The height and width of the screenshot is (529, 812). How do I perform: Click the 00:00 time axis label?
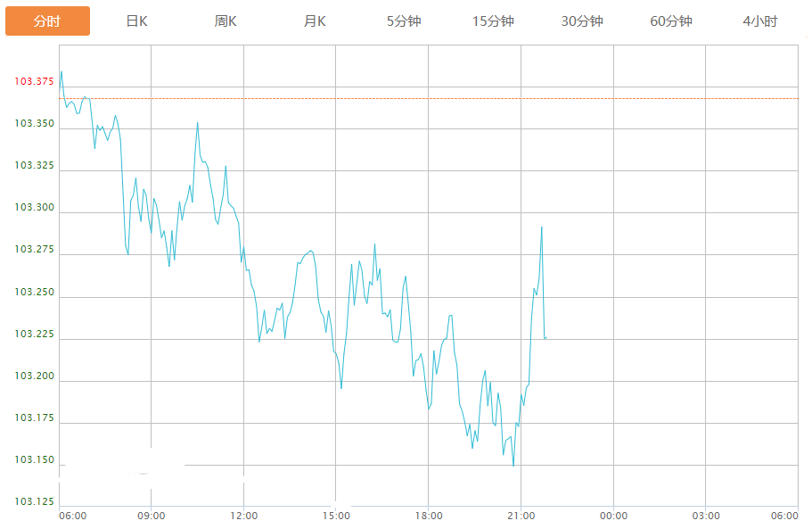[x=613, y=516]
